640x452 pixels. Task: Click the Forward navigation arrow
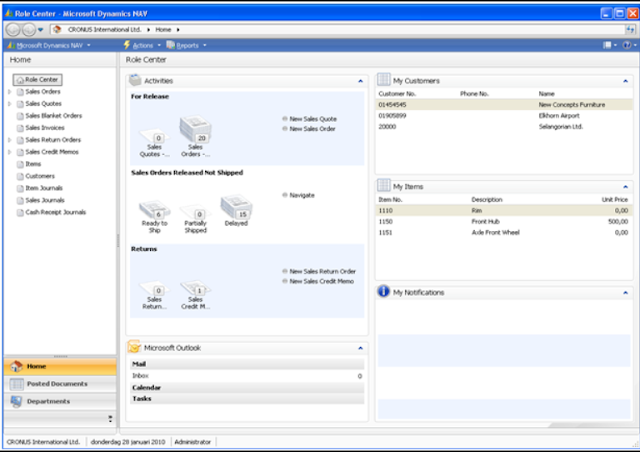tap(29, 29)
